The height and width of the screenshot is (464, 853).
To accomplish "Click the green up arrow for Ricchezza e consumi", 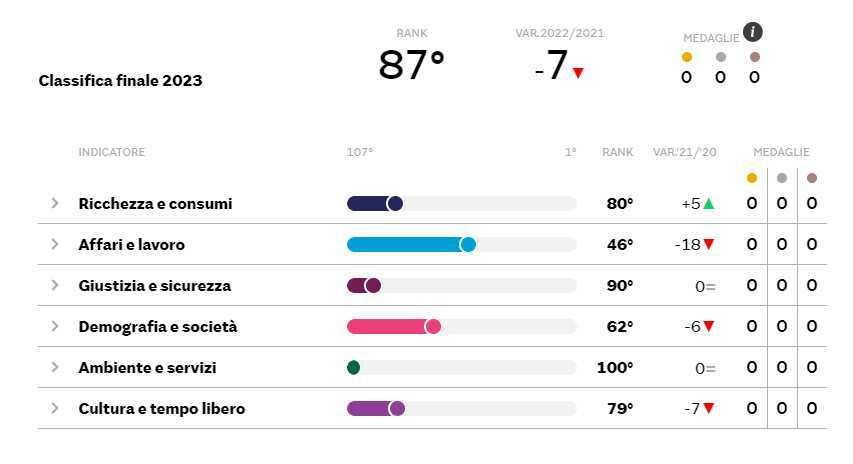I will pyautogui.click(x=709, y=204).
